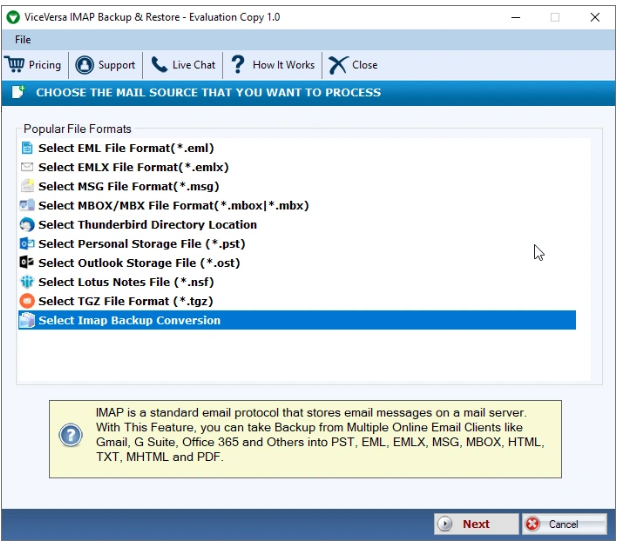
Task: Cancel the wizard
Action: 565,524
